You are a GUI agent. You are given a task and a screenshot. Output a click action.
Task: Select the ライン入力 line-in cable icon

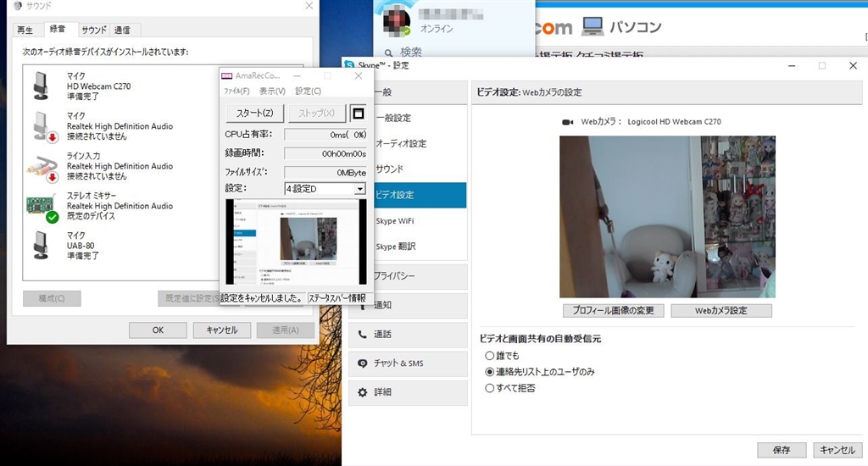(x=42, y=169)
